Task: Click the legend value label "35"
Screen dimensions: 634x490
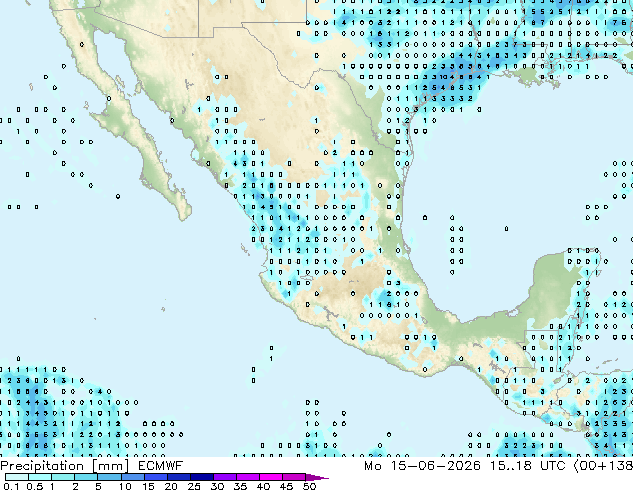Action: coord(240,486)
